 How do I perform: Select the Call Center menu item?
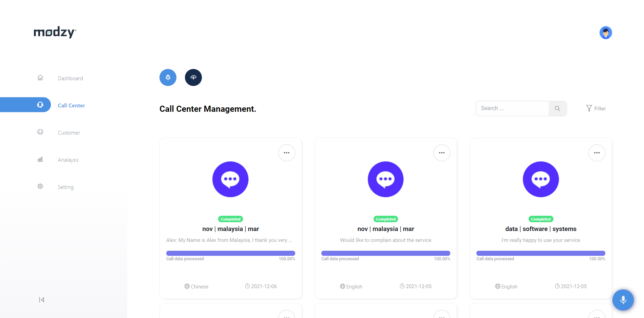[x=71, y=105]
